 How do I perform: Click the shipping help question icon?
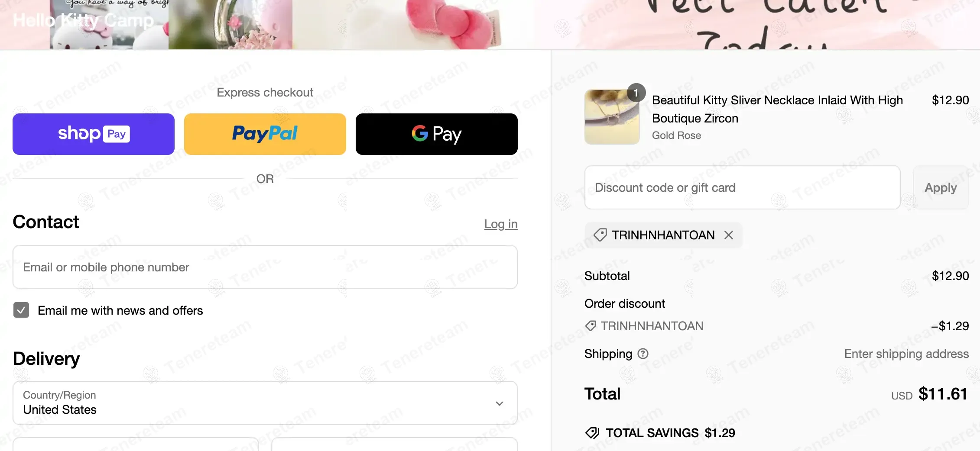[643, 354]
